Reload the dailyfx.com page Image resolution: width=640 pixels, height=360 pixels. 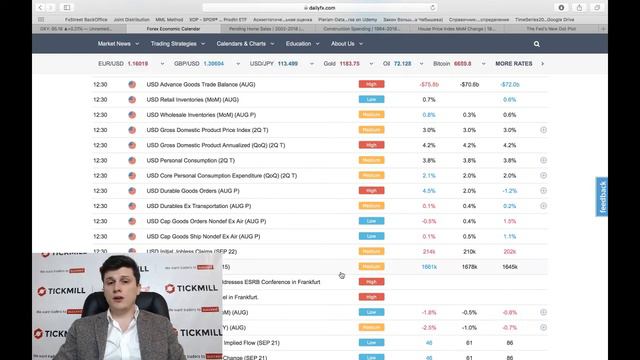[x=432, y=8]
